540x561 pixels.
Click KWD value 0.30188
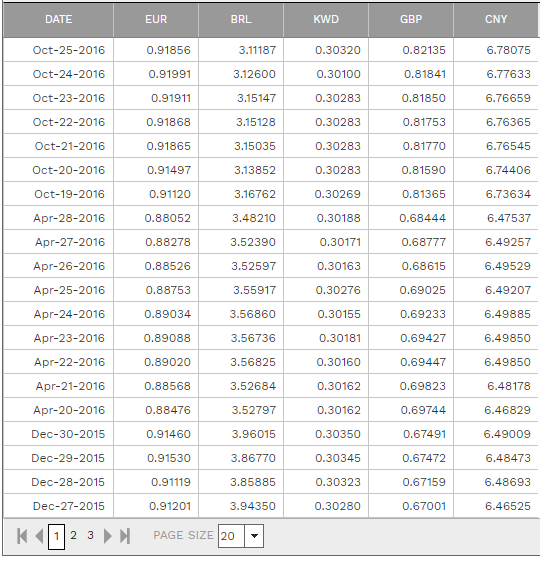pos(339,218)
